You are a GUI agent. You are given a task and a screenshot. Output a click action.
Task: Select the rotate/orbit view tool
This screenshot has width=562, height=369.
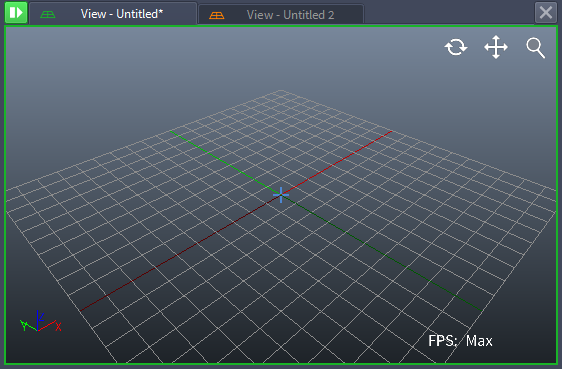[456, 47]
